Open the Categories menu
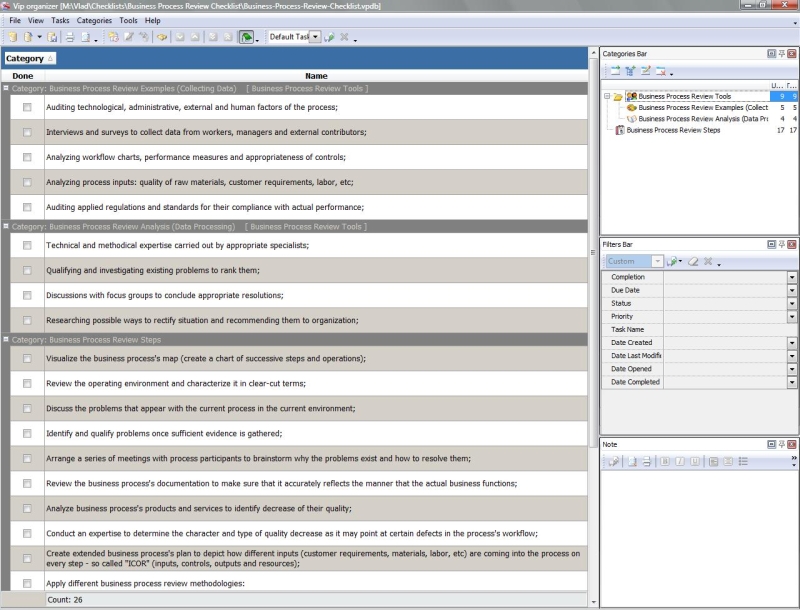This screenshot has width=800, height=610. coord(94,20)
